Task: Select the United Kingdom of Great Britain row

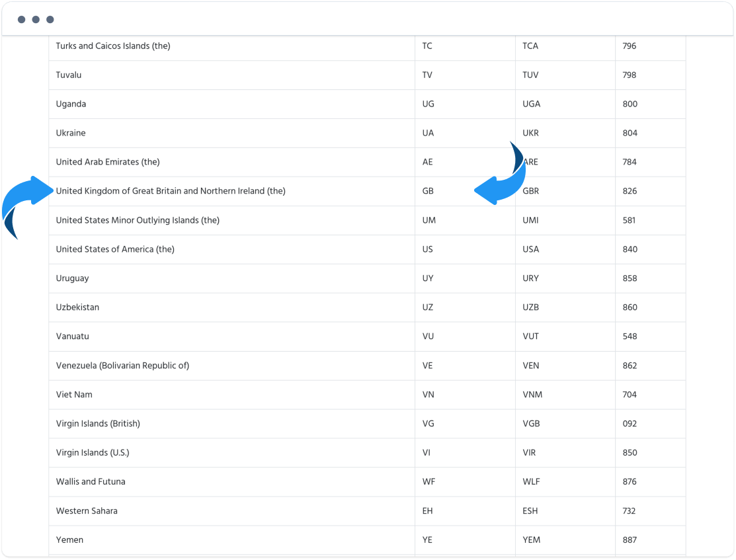Action: pyautogui.click(x=367, y=191)
